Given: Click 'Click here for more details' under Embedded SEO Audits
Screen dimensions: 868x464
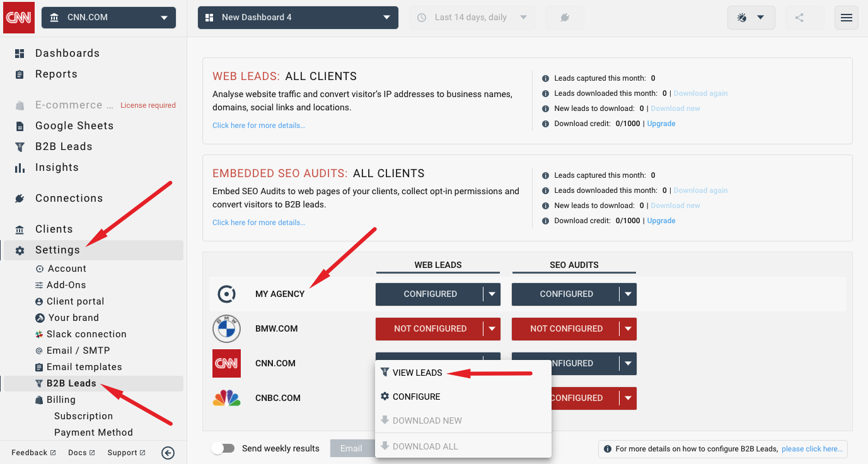Looking at the screenshot, I should (x=258, y=223).
